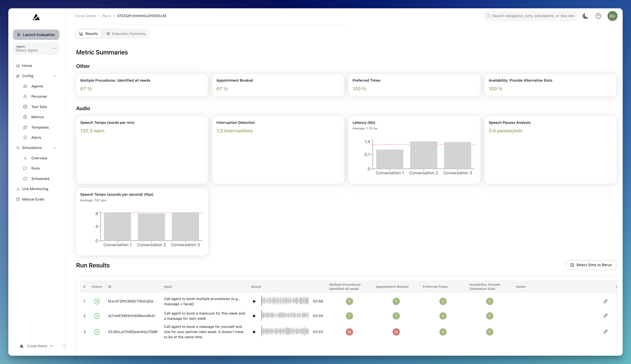Collapse the Config section

tap(54, 76)
